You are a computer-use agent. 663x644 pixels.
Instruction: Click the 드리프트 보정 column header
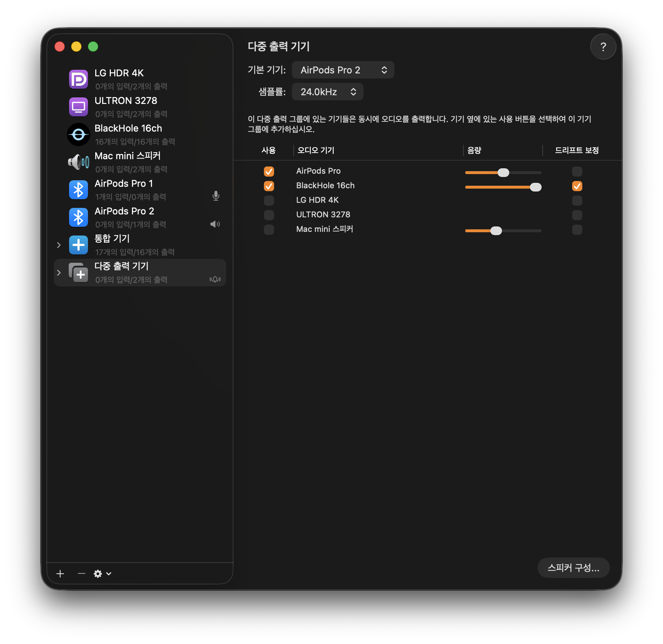(576, 150)
